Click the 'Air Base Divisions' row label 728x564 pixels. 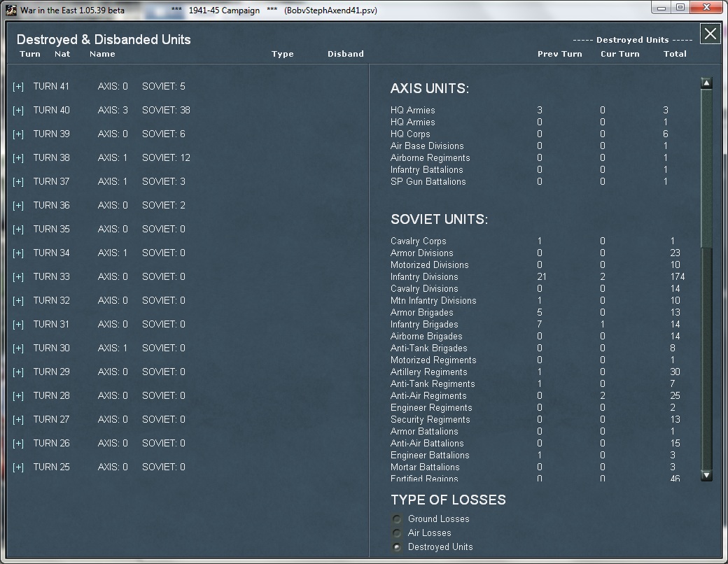point(427,146)
